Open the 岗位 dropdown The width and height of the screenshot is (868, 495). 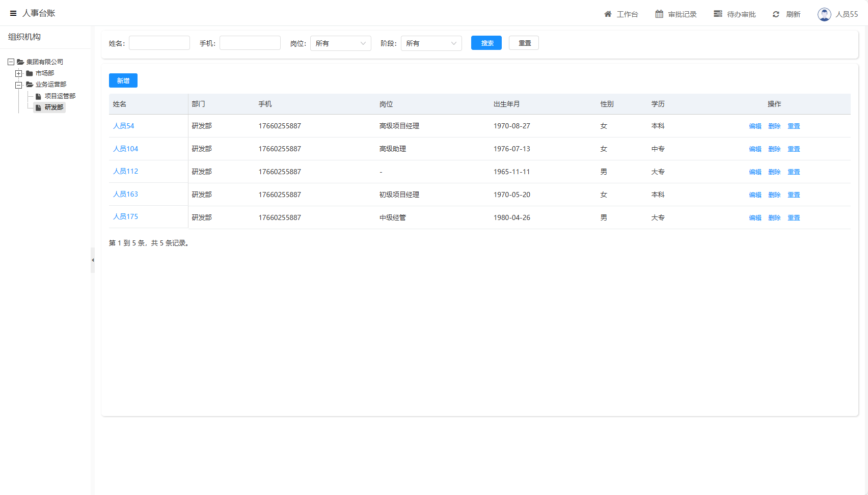340,43
